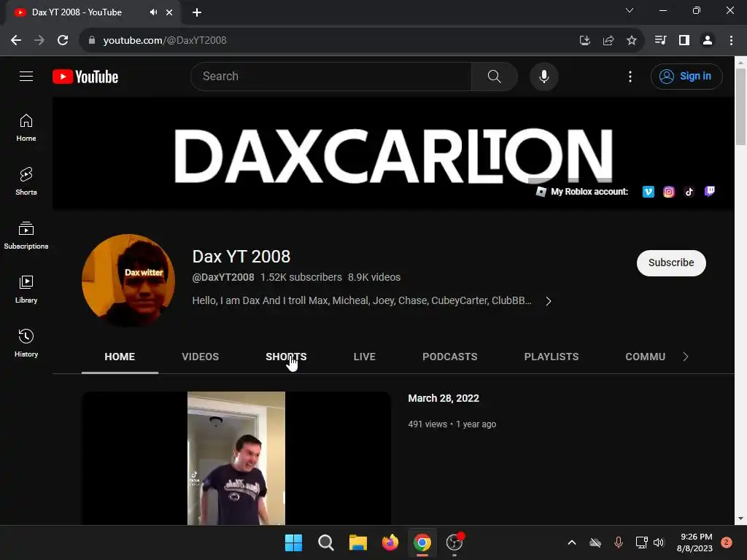Select the VIDEOS channel tab
747x560 pixels.
click(200, 357)
